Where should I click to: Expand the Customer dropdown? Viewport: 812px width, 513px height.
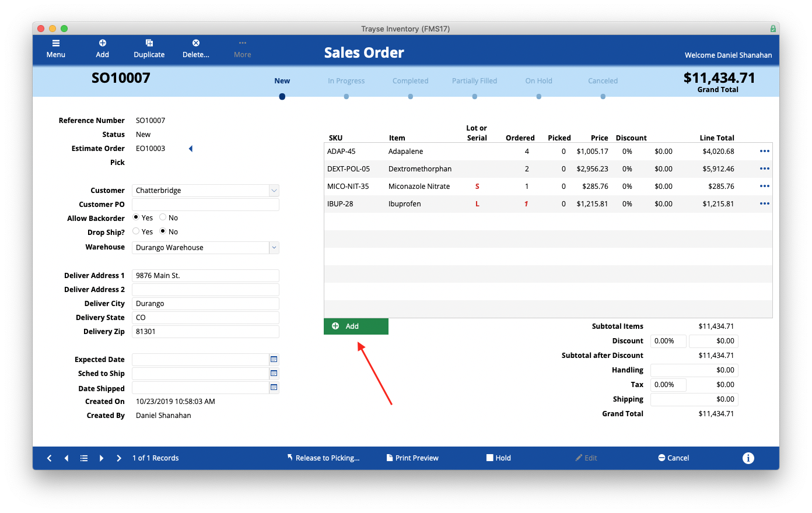click(274, 191)
